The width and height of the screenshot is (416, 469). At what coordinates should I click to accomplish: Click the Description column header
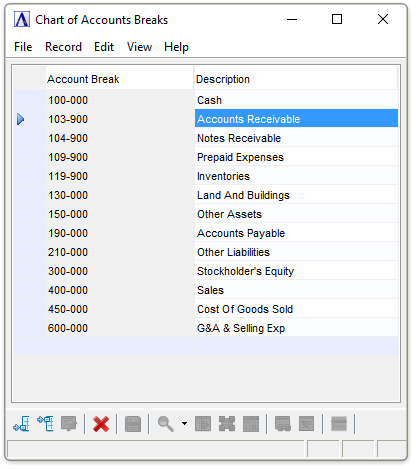coord(296,79)
